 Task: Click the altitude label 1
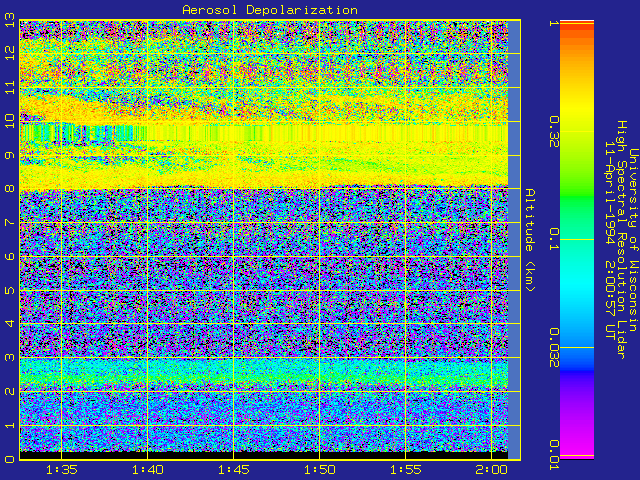(10, 425)
